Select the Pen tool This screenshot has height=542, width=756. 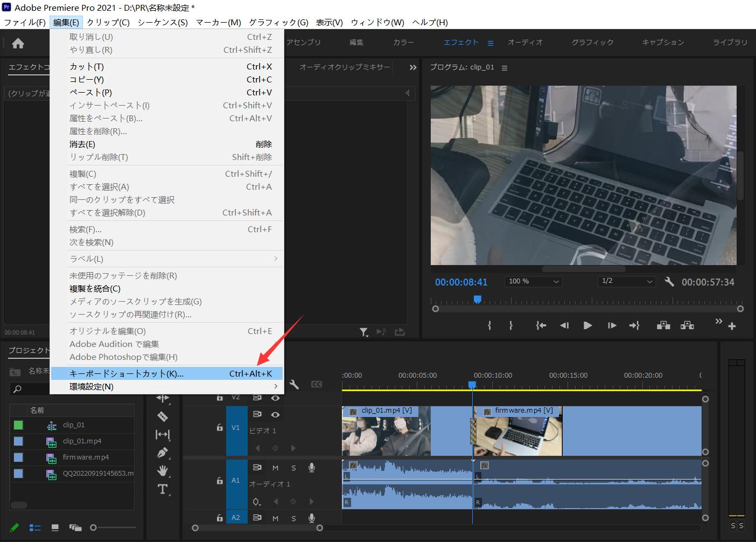coord(162,453)
